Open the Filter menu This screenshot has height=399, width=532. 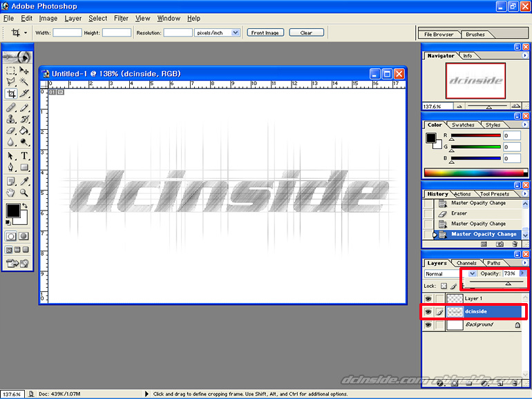click(121, 19)
